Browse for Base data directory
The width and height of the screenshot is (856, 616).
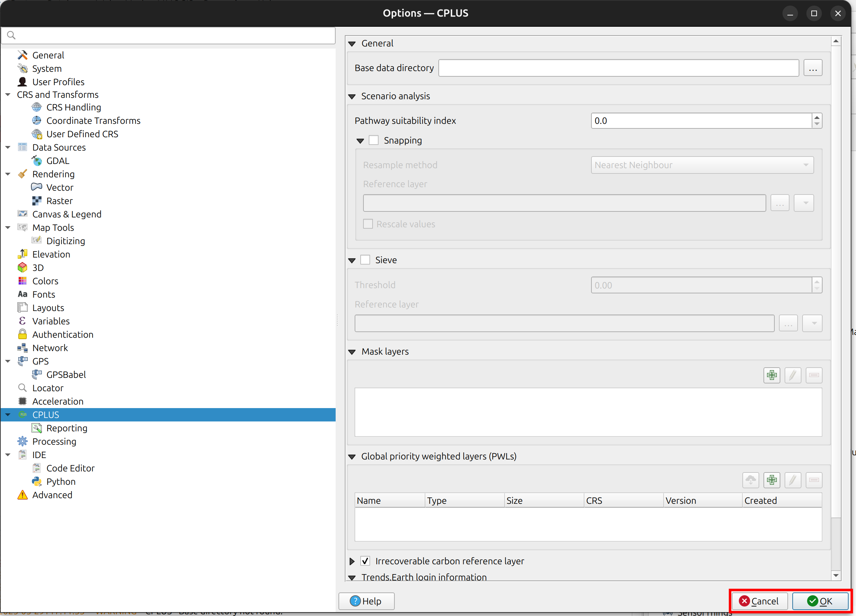(x=813, y=68)
